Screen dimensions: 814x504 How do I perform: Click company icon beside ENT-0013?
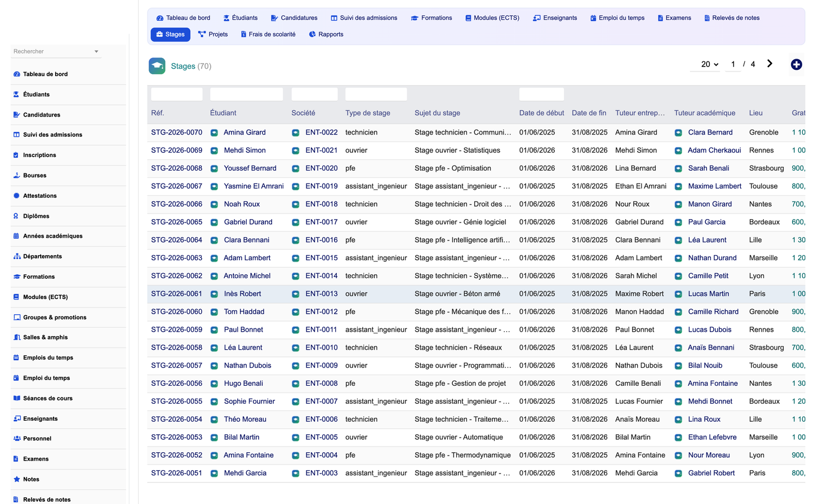tap(295, 294)
